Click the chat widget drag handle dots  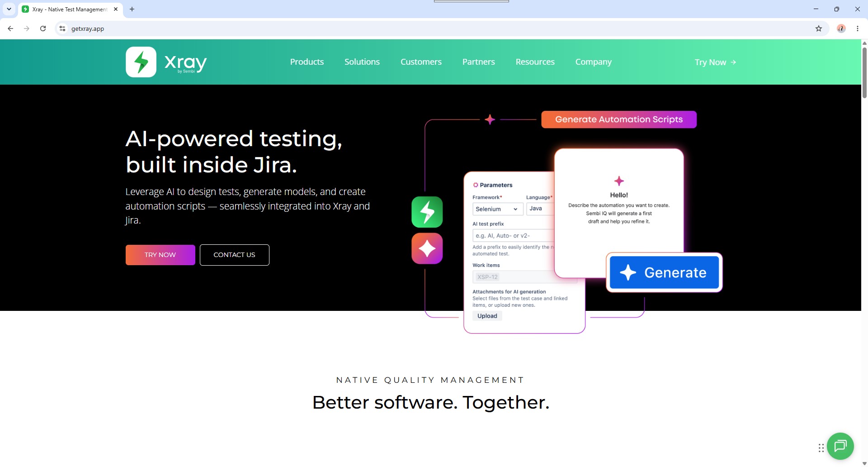pyautogui.click(x=821, y=448)
